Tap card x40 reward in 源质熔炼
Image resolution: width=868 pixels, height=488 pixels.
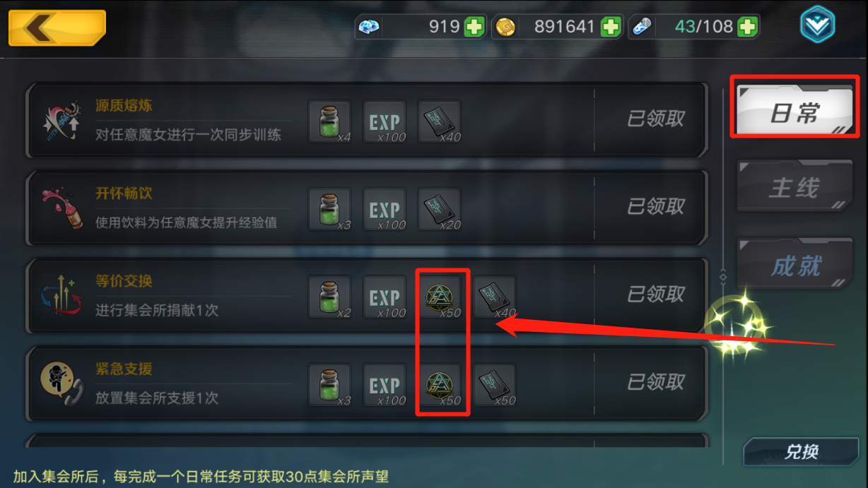pyautogui.click(x=440, y=121)
